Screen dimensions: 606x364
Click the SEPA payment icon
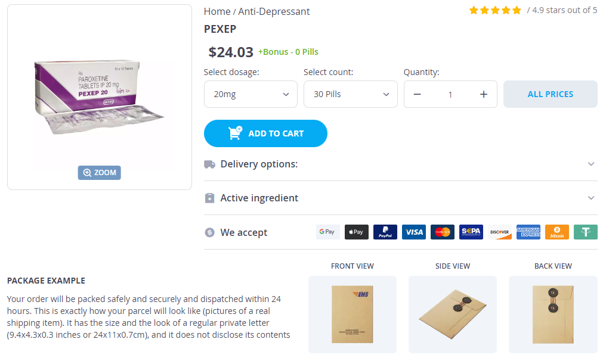tap(471, 232)
